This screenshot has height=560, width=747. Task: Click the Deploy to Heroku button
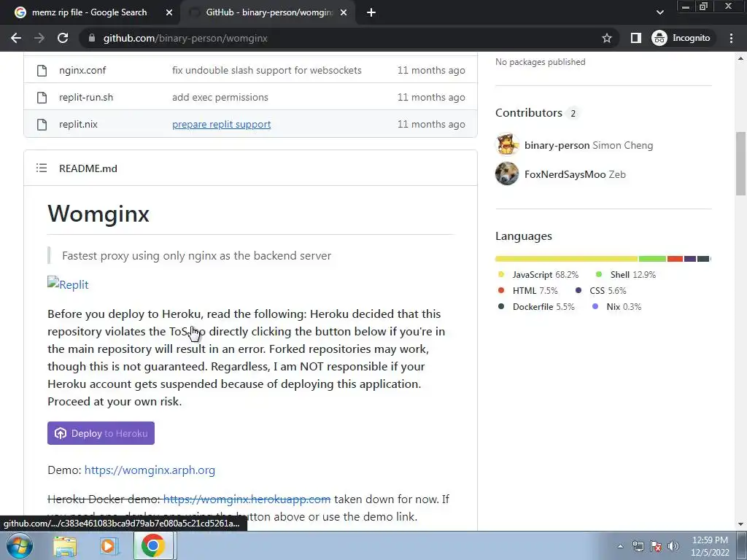pos(101,433)
